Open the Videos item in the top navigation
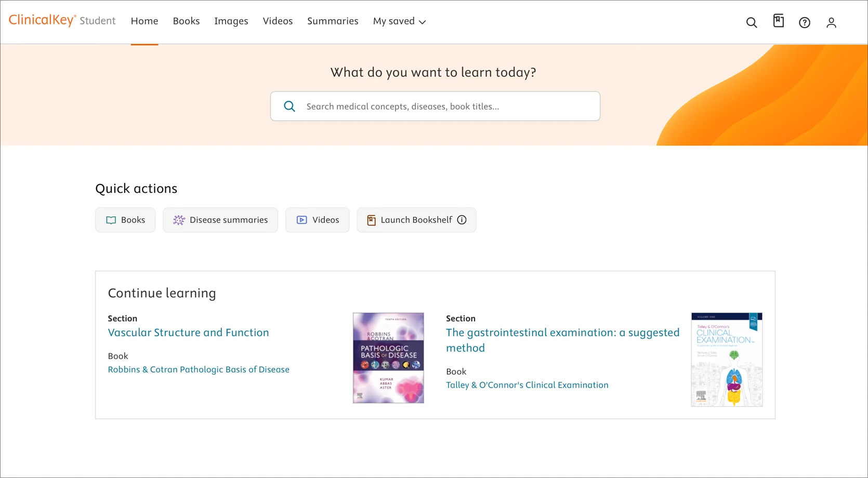This screenshot has width=868, height=478. [x=278, y=21]
